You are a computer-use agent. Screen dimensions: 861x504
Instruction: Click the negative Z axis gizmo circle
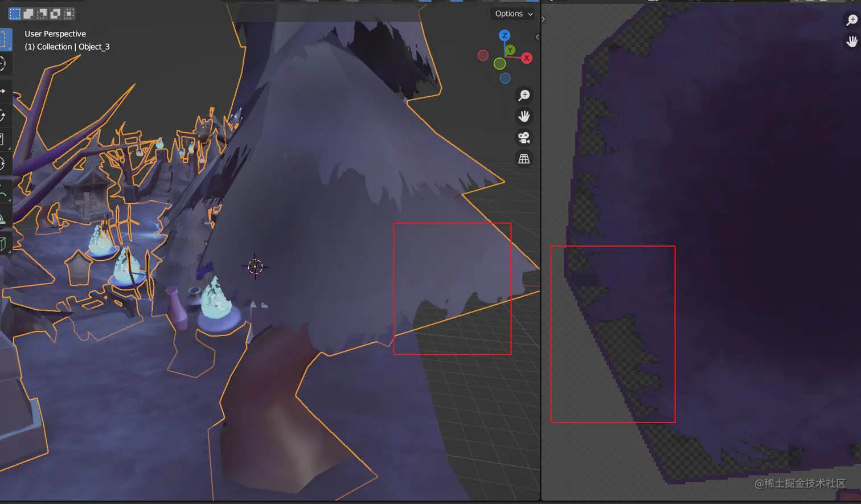(505, 78)
